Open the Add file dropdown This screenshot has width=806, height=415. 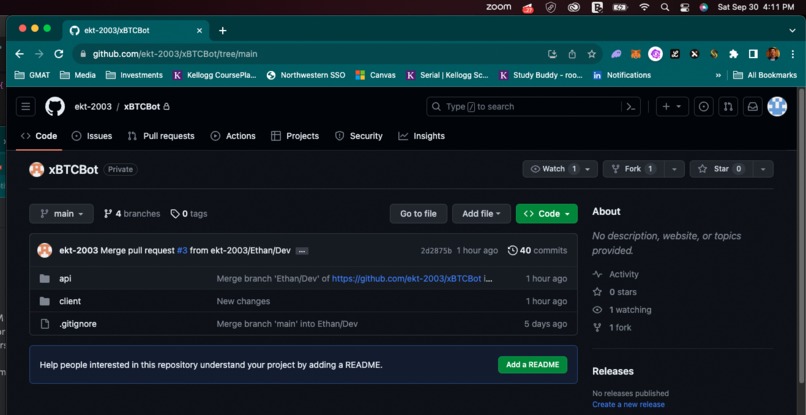pyautogui.click(x=481, y=214)
